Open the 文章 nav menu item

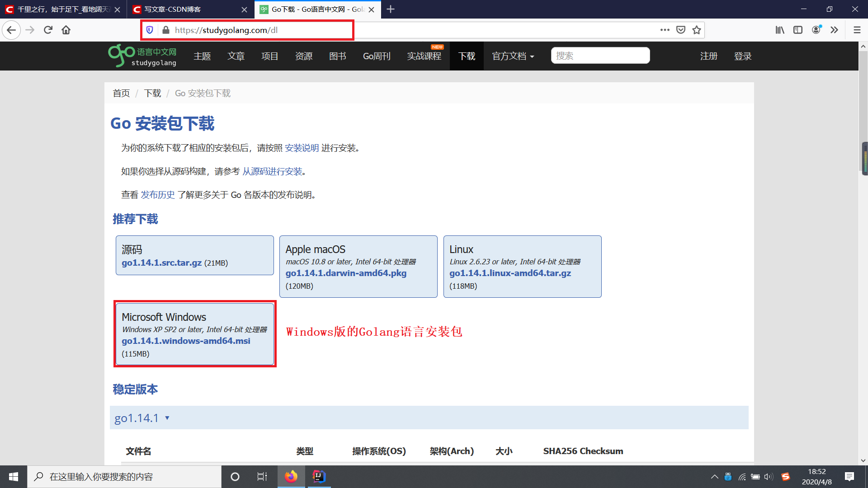tap(236, 56)
